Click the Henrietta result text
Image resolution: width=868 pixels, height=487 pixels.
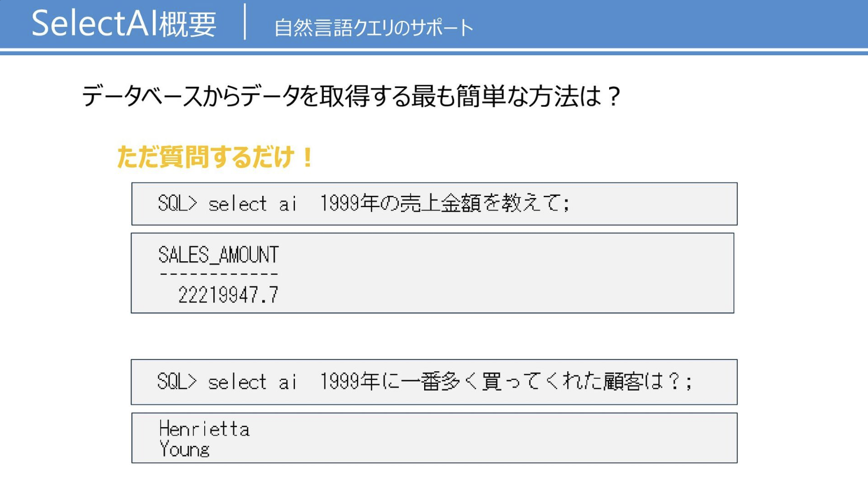click(204, 429)
